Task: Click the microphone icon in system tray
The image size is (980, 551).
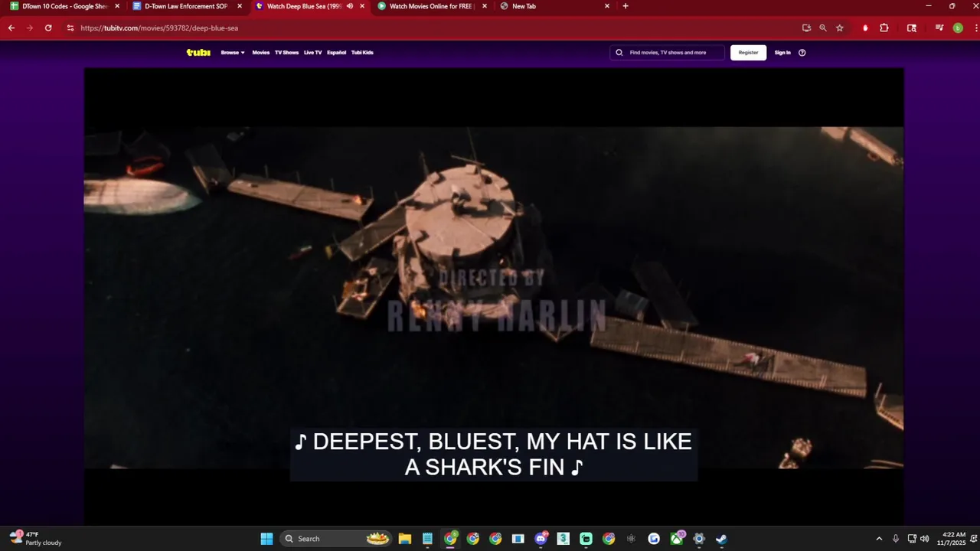Action: (896, 539)
